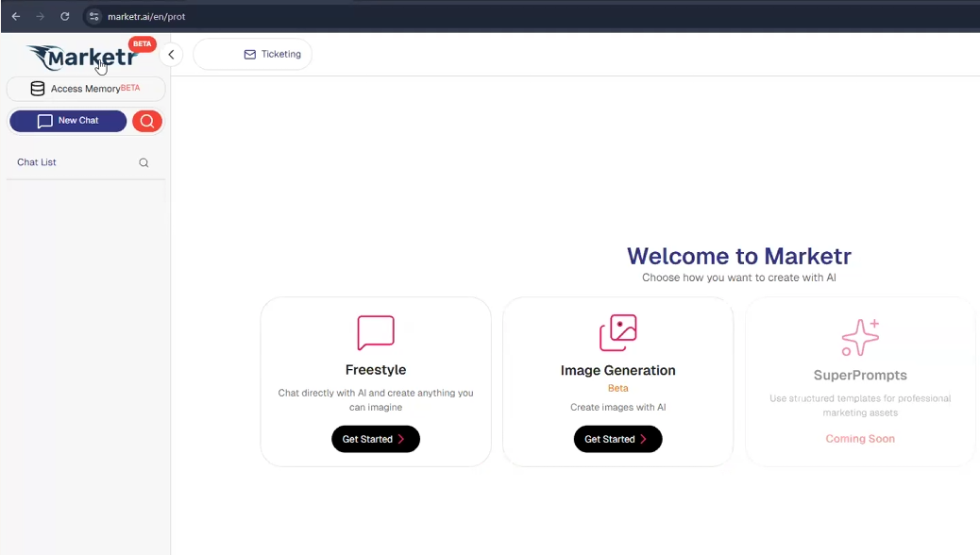Click the Coming Soon label
The width and height of the screenshot is (980, 555).
pos(860,439)
